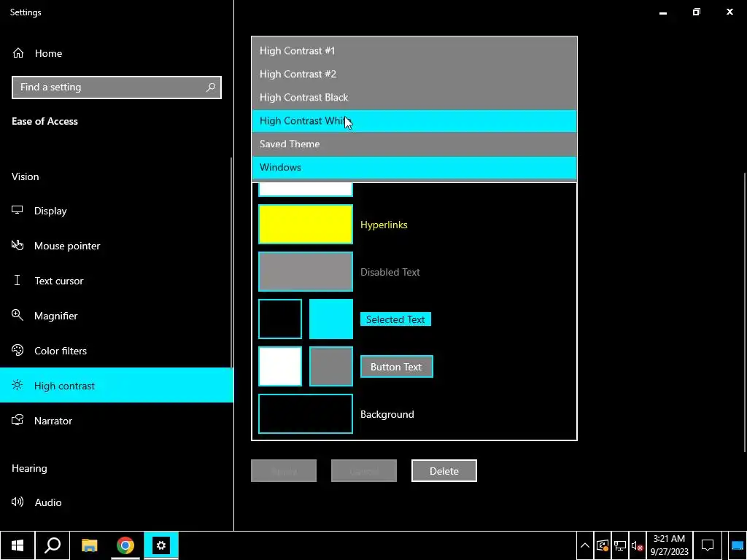Image resolution: width=747 pixels, height=560 pixels.
Task: Click the Settings taskbar icon
Action: 161,545
